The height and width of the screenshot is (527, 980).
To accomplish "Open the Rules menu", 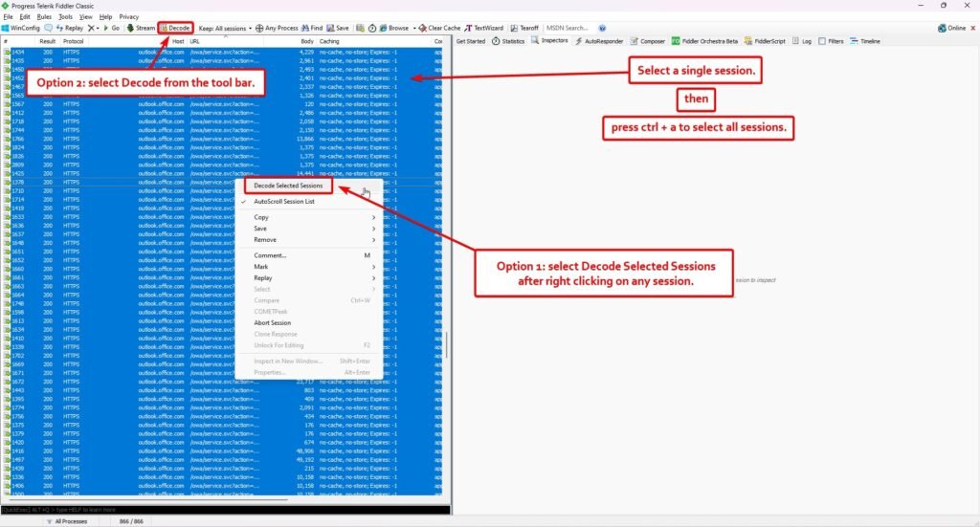I will click(44, 17).
